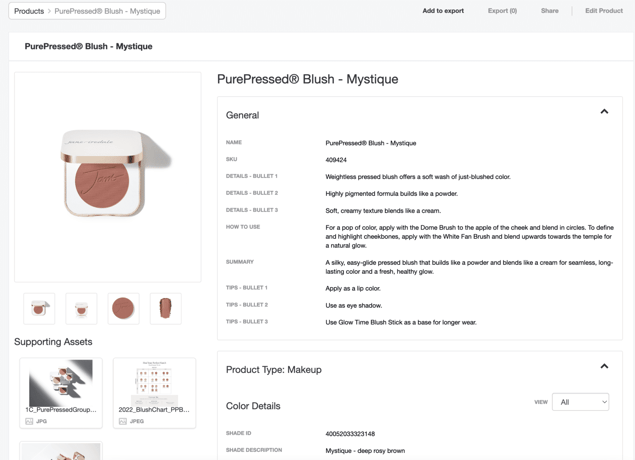This screenshot has height=460, width=635.
Task: Click the image icon next to JPEG
Action: click(x=123, y=422)
